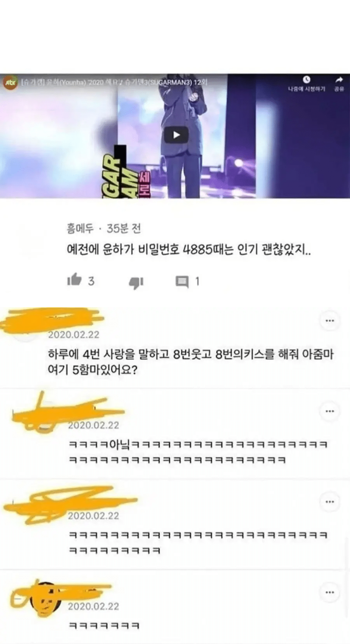Open the Younha SUGARMAN3 video title link

click(x=114, y=82)
